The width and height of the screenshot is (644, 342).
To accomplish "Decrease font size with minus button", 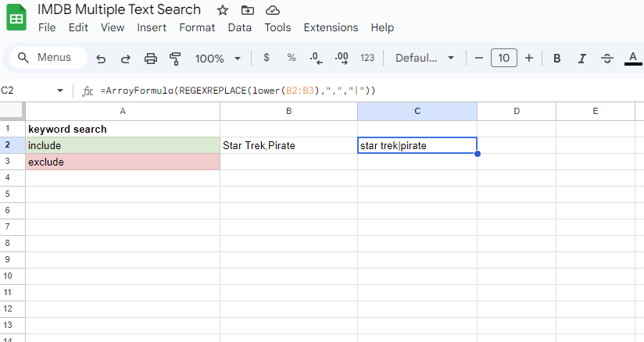I will click(x=479, y=58).
